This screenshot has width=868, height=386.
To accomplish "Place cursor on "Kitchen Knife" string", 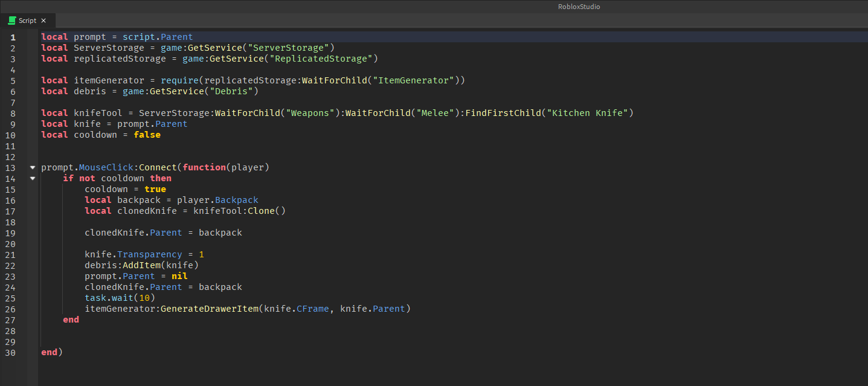I will [587, 113].
